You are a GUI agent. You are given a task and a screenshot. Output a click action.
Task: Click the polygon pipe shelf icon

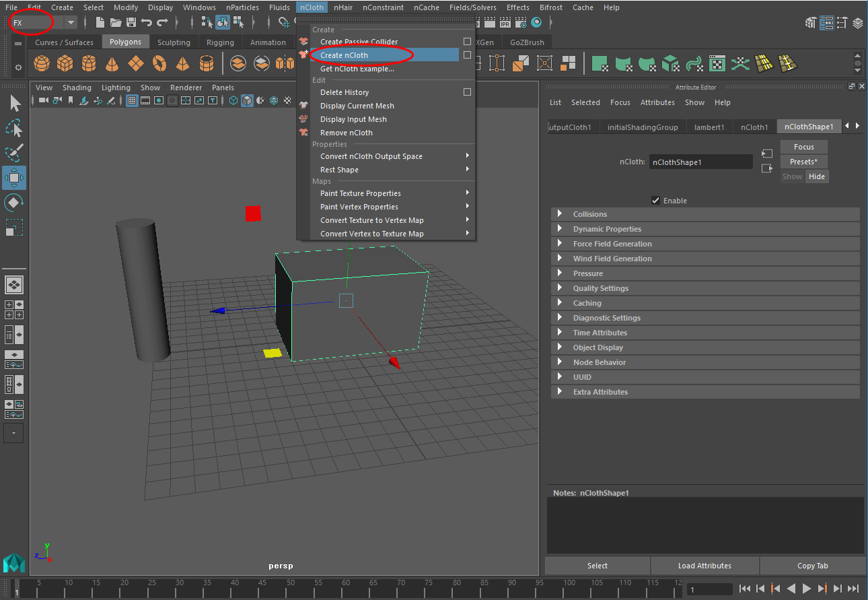tap(207, 64)
